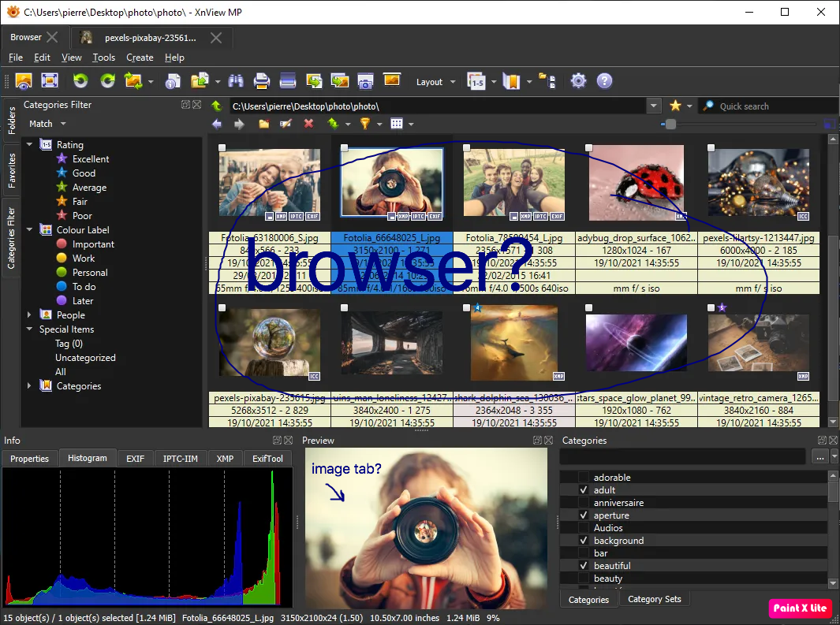Screen dimensions: 840x625
Task: Switch to the Category Sets tab
Action: pos(654,599)
